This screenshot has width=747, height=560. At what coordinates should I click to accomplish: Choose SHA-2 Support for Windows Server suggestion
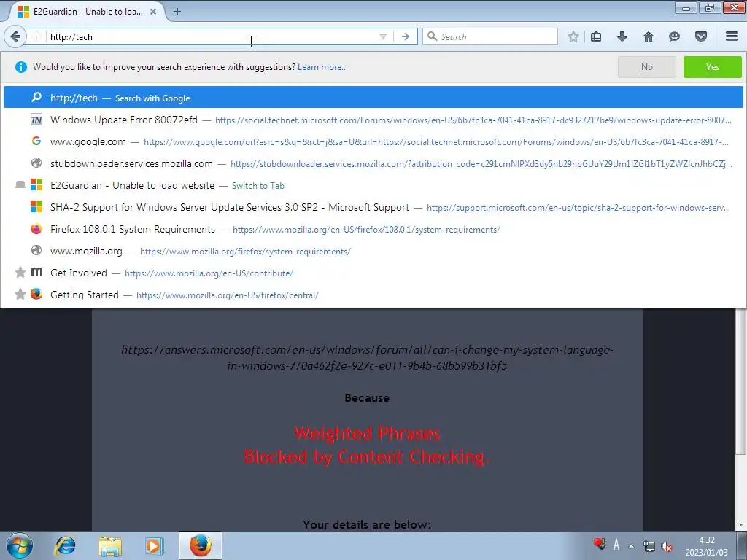click(373, 207)
